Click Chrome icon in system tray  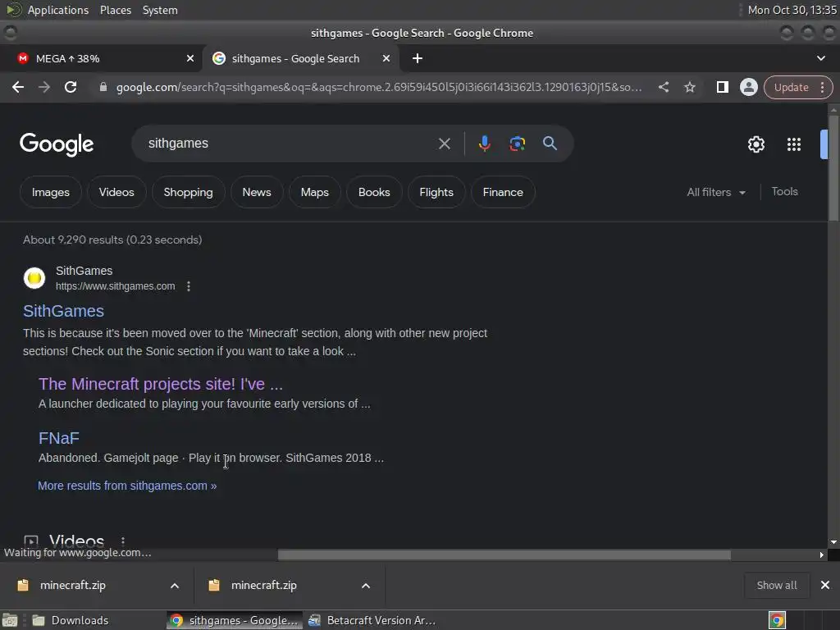[777, 620]
